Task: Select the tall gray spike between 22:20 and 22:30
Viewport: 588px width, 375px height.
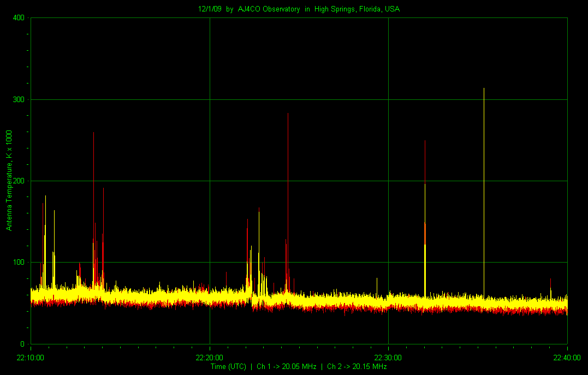Action: [288, 164]
